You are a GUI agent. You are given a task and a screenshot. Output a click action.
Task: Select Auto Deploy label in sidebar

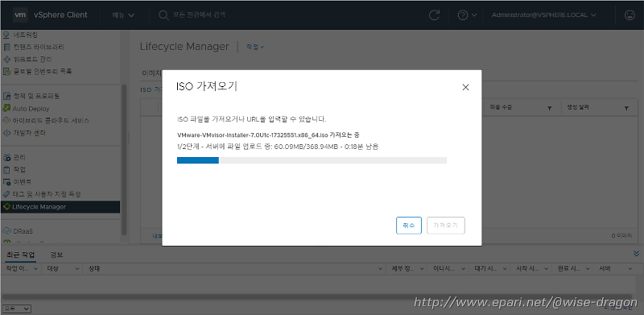click(x=31, y=109)
